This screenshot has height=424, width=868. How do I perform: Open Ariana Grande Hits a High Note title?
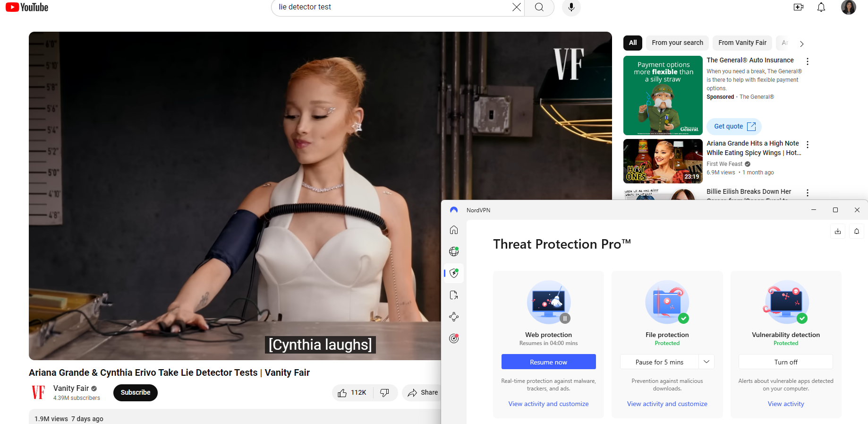pyautogui.click(x=754, y=148)
